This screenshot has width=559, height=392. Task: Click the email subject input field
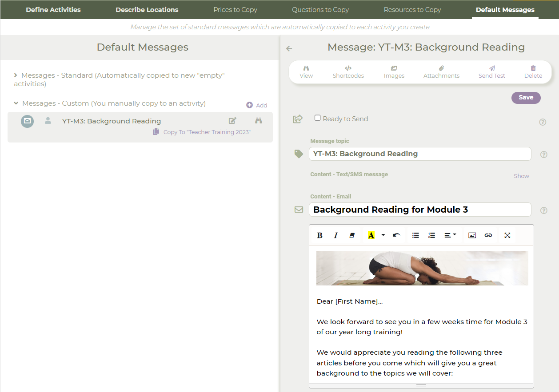tap(420, 210)
